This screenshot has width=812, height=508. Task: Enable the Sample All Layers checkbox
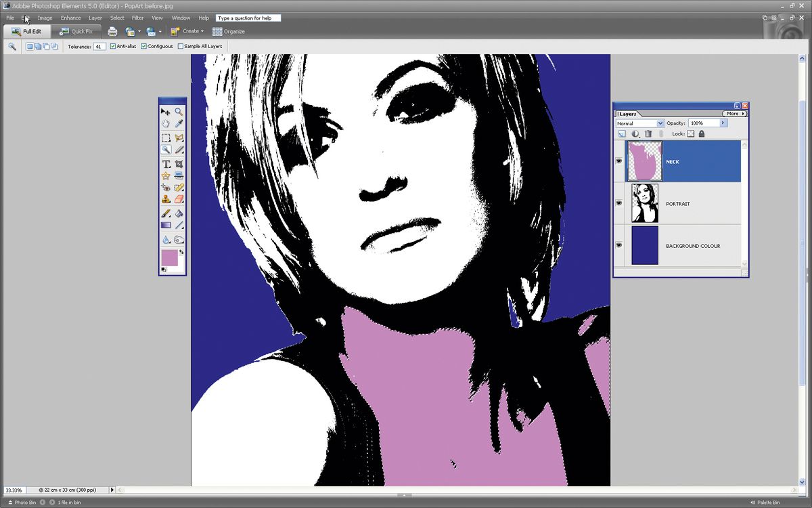click(x=181, y=45)
